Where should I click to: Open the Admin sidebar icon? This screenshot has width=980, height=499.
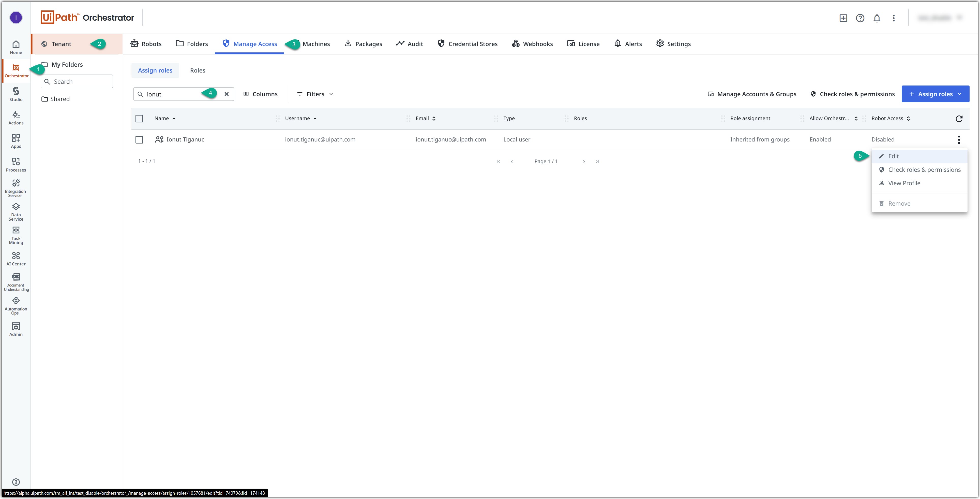pos(16,330)
